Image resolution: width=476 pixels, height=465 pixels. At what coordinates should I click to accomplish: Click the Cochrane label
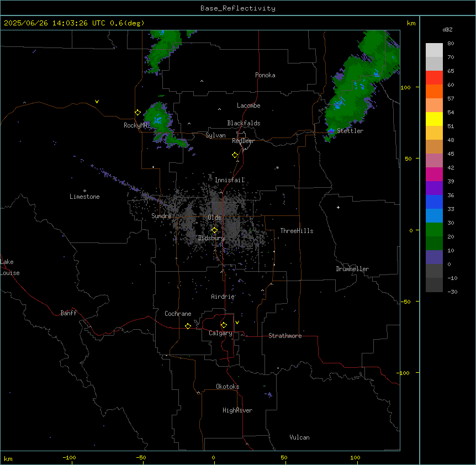pos(178,314)
